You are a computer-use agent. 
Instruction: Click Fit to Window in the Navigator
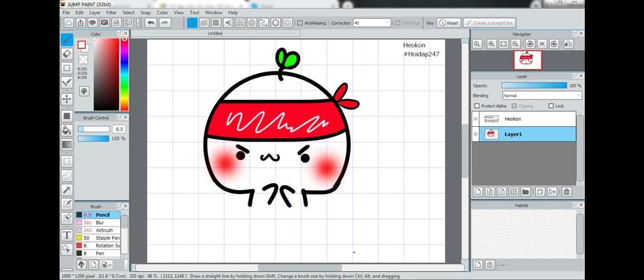pyautogui.click(x=503, y=44)
